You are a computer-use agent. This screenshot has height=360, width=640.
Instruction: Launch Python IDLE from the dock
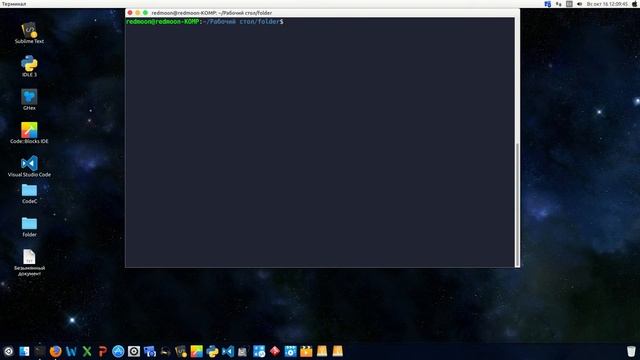[x=212, y=351]
